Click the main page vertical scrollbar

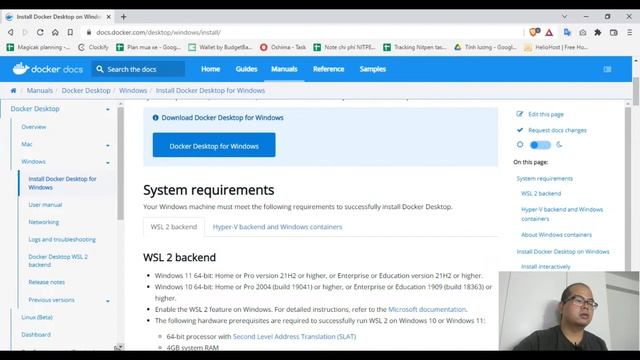point(636,92)
